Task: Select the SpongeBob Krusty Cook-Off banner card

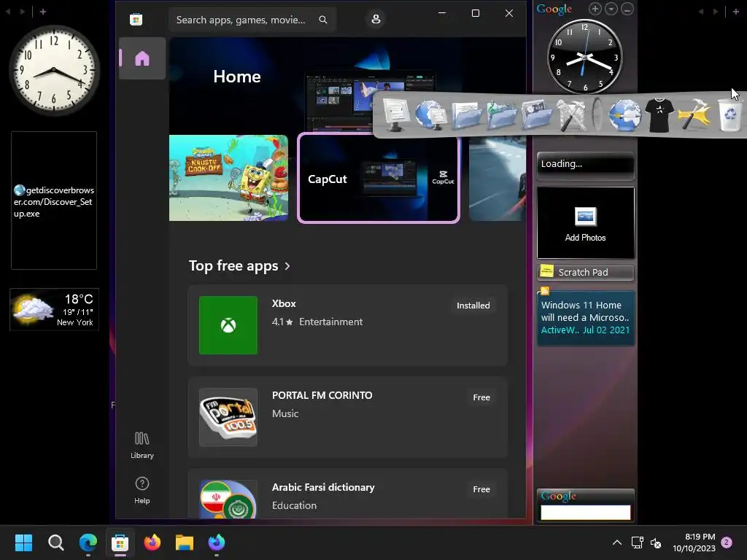Action: [x=228, y=178]
